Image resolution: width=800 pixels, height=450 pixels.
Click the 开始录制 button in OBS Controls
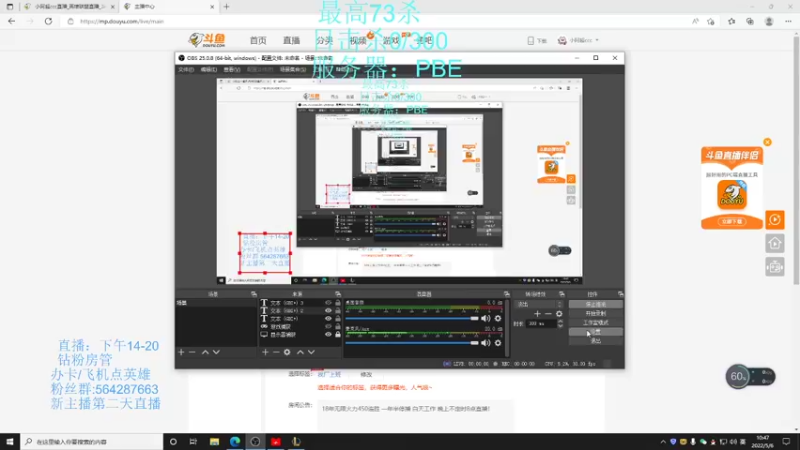[x=595, y=313]
